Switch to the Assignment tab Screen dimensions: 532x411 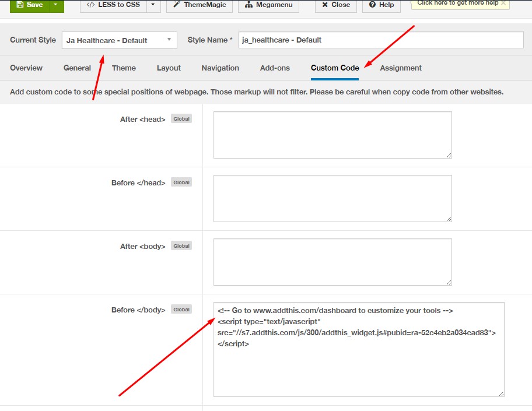click(401, 68)
